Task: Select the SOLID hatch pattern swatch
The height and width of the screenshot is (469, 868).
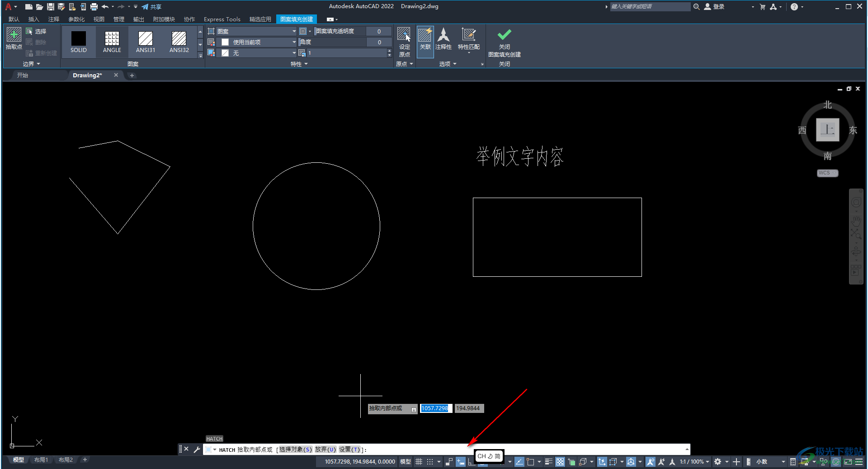Action: [79, 42]
